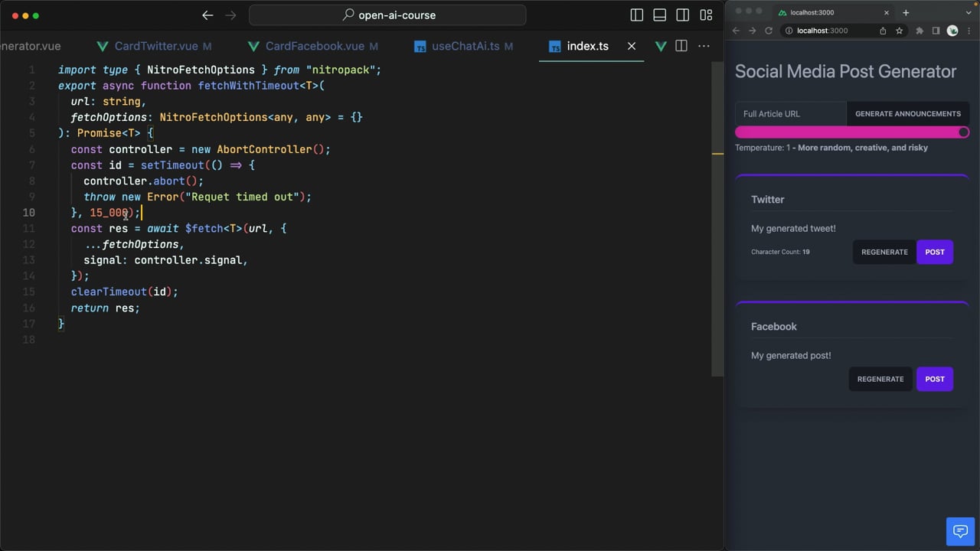The width and height of the screenshot is (980, 551).
Task: Click the Facebook card title
Action: (774, 326)
